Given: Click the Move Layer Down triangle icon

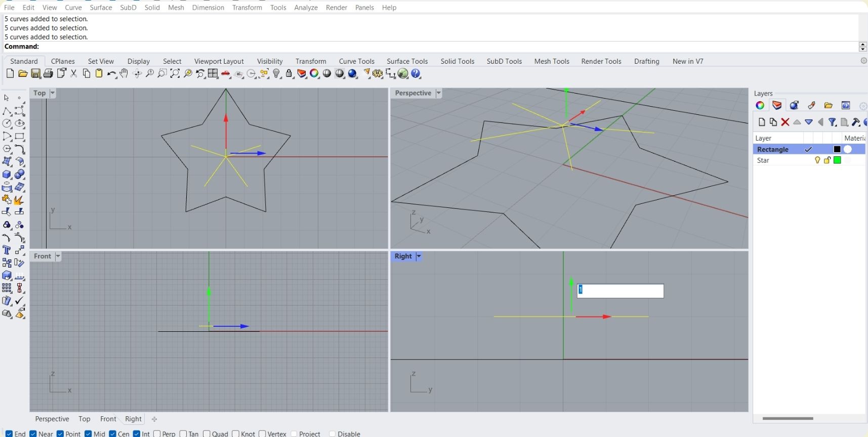Looking at the screenshot, I should (809, 122).
